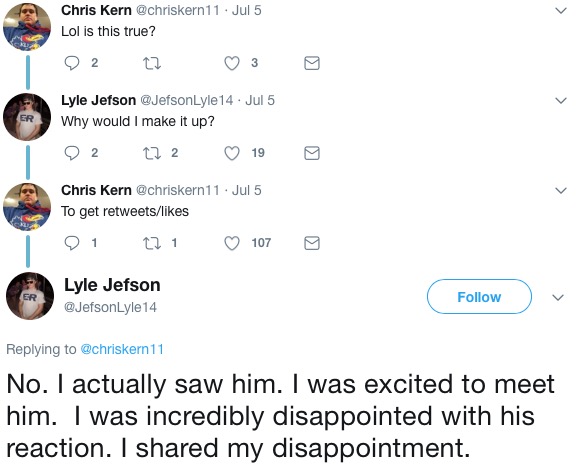This screenshot has width=580, height=466.
Task: Like the 'Why would I make it up?' tweet
Action: coord(232,153)
